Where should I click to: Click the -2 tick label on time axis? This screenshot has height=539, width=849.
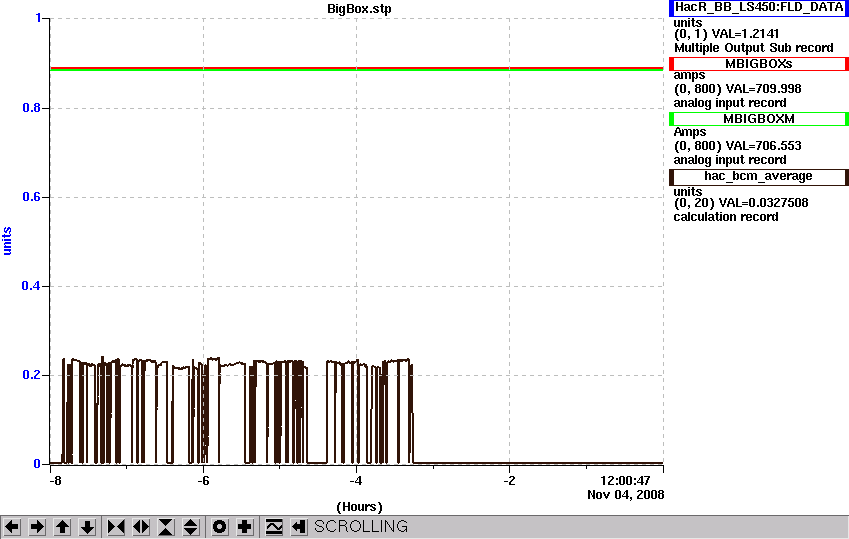click(508, 481)
